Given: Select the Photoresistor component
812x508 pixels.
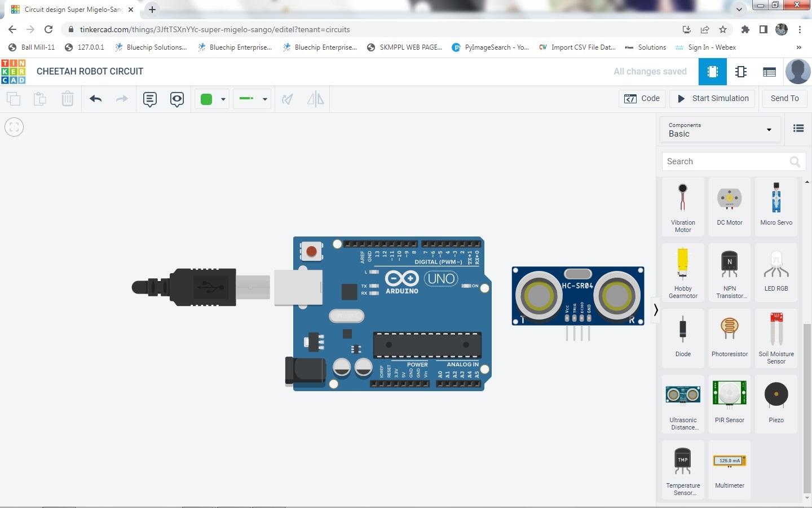Looking at the screenshot, I should tap(730, 338).
